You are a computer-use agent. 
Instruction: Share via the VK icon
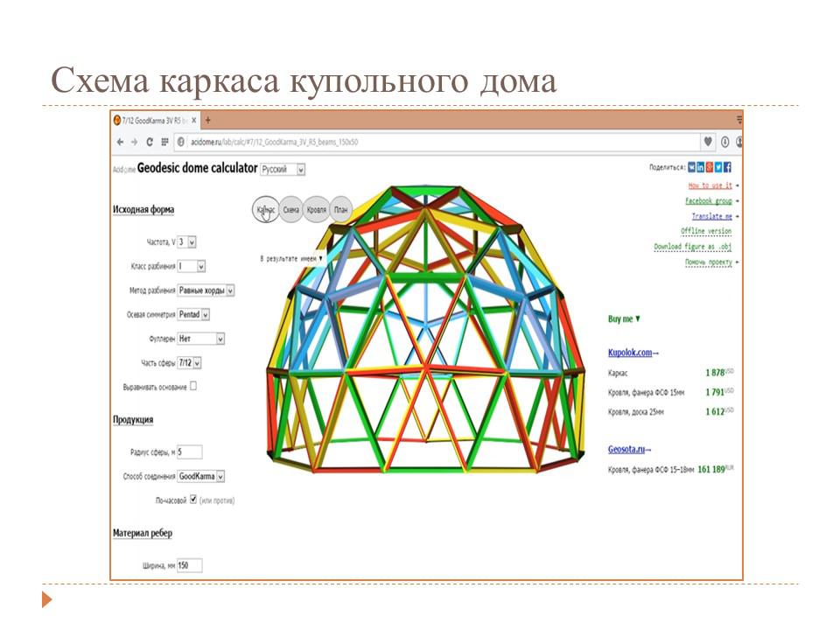pyautogui.click(x=692, y=167)
